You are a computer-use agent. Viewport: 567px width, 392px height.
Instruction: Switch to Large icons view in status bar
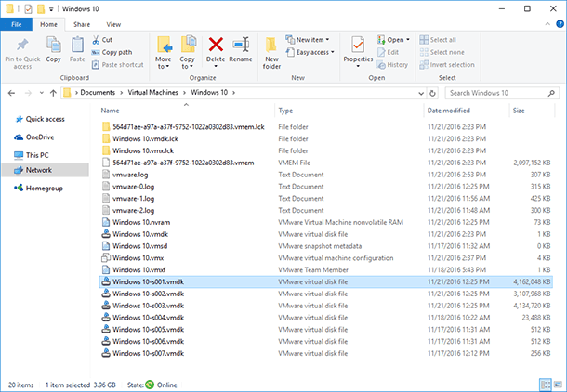tap(558, 385)
